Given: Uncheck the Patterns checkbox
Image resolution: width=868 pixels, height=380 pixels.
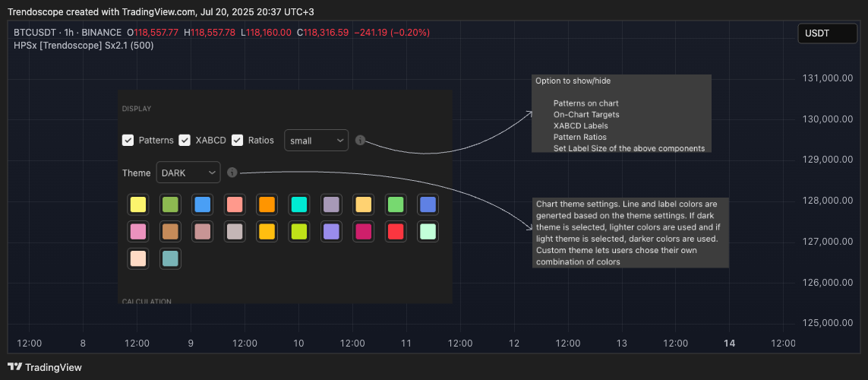Looking at the screenshot, I should (x=128, y=140).
